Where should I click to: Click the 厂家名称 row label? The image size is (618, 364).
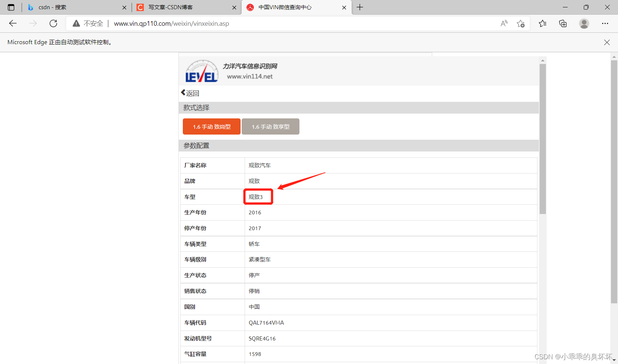tap(195, 165)
